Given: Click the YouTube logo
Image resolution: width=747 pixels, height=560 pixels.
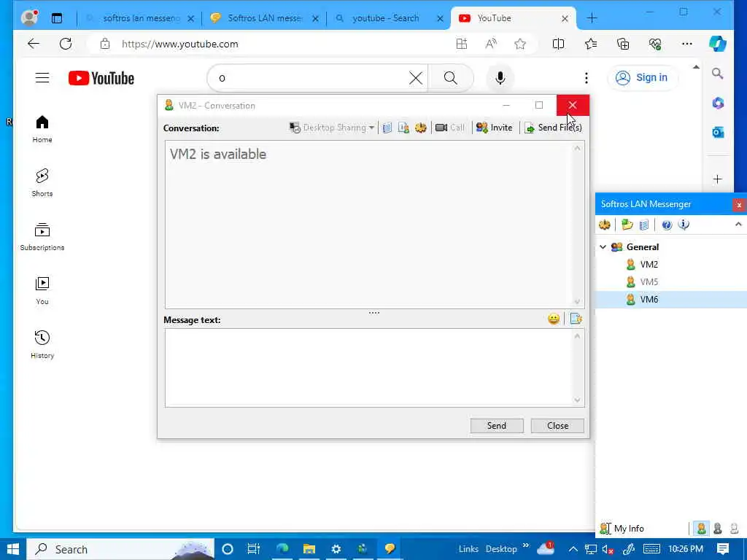Looking at the screenshot, I should coord(101,78).
